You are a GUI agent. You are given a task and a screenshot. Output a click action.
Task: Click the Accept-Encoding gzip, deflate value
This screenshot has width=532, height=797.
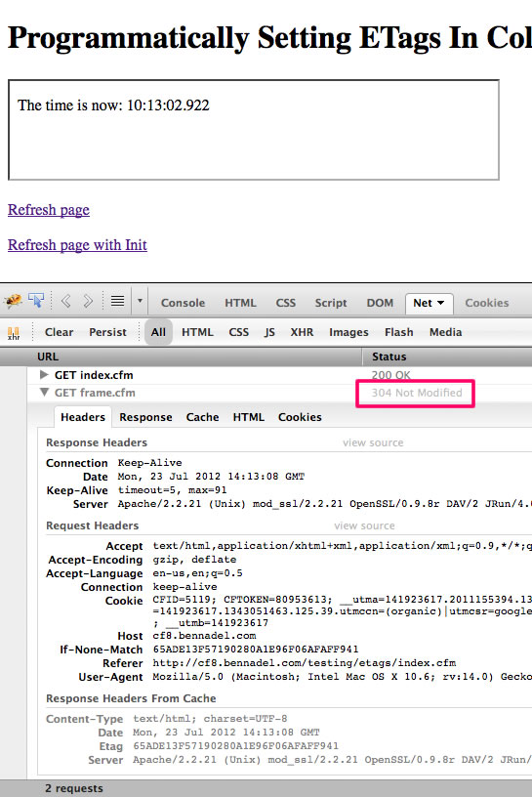(194, 560)
